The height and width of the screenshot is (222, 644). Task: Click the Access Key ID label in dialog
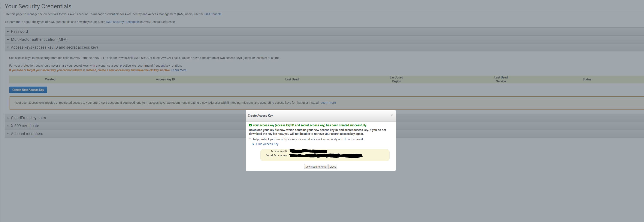coord(279,151)
